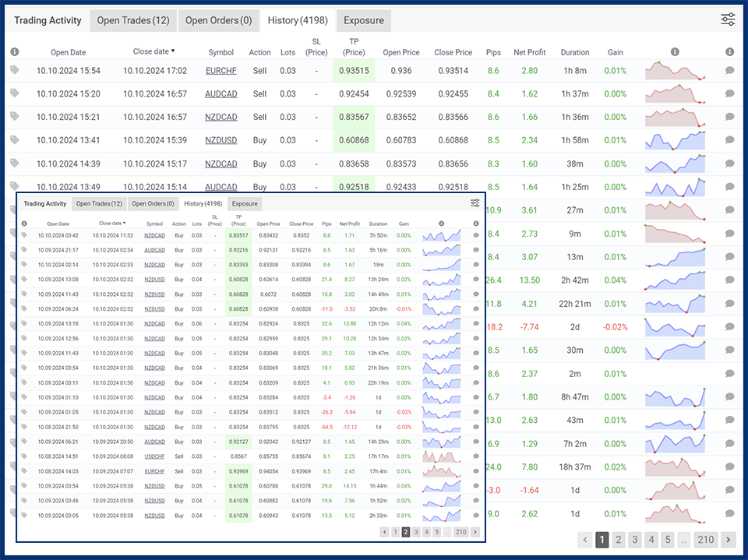Go to page 3 in the main pagination
Image resolution: width=748 pixels, height=560 pixels.
(635, 540)
